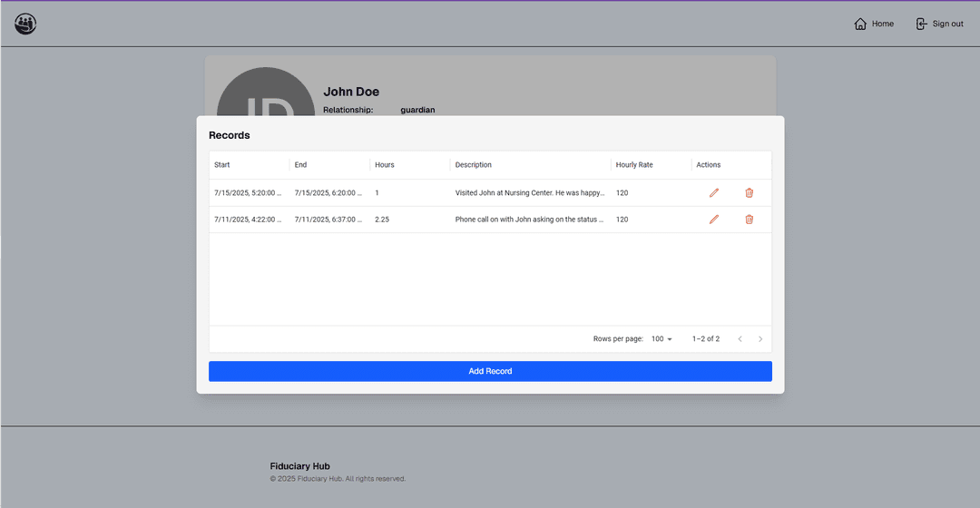Click the hours value 1 in first row
The width and height of the screenshot is (980, 508).
point(377,193)
